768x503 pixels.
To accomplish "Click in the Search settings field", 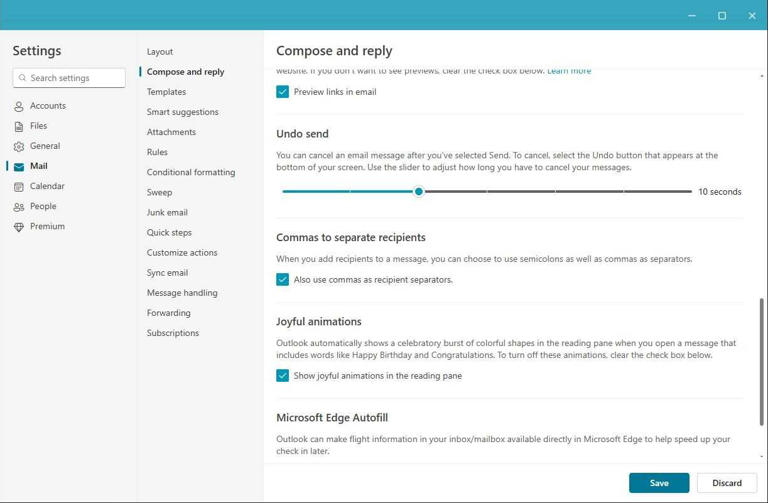I will (x=69, y=78).
